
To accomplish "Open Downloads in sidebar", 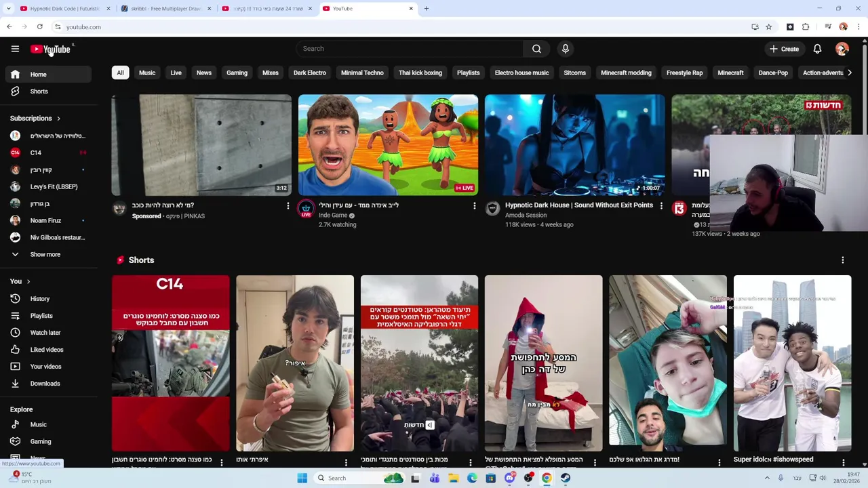I will click(45, 384).
